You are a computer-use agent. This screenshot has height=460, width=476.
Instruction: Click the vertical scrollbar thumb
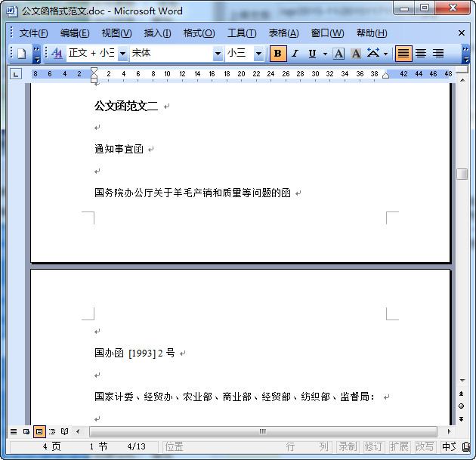(462, 174)
